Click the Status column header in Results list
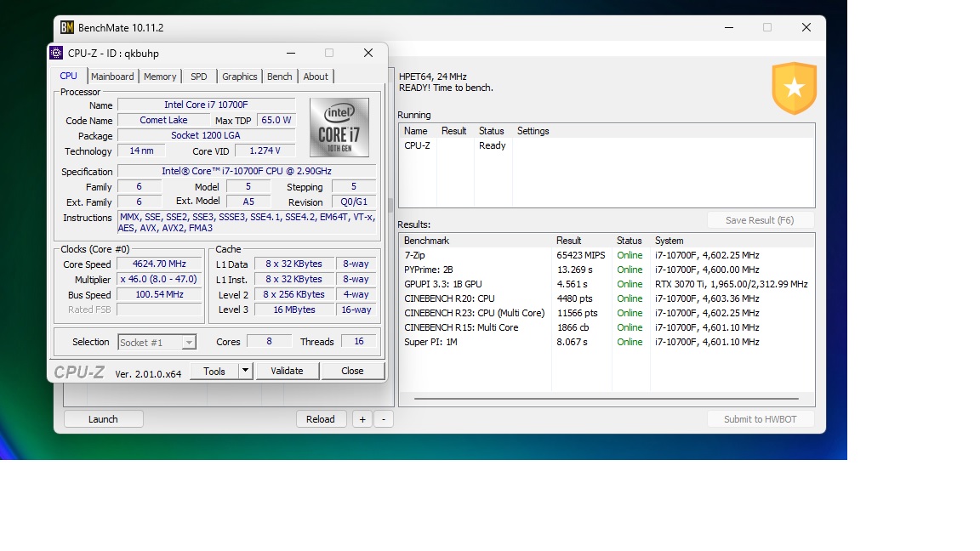980x551 pixels. [630, 241]
